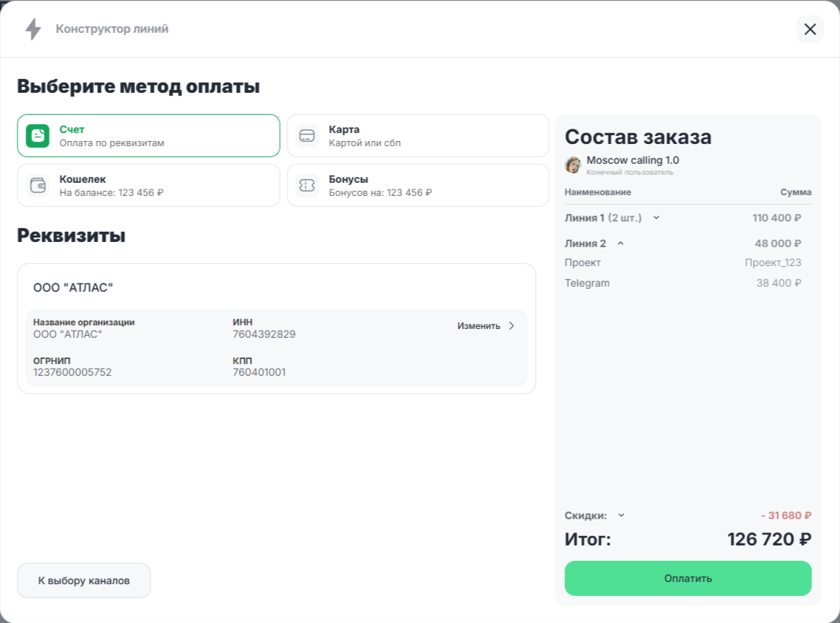Viewport: 840px width, 623px height.
Task: Select Счет payment method
Action: click(148, 136)
